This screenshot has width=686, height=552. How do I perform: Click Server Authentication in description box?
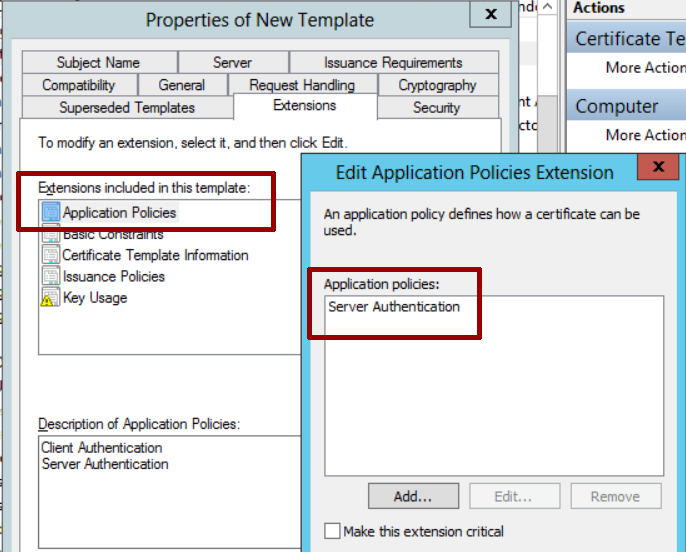105,464
